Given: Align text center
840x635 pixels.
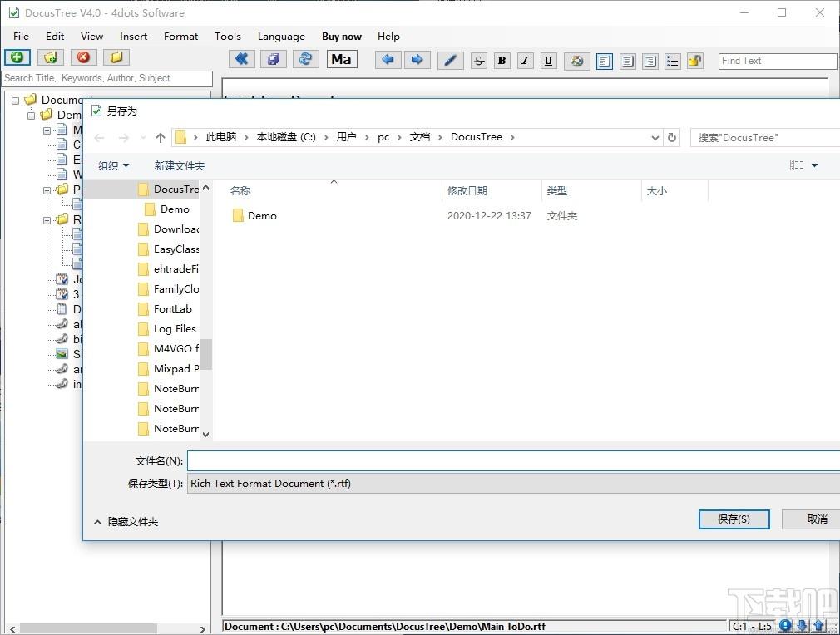Looking at the screenshot, I should (x=627, y=61).
